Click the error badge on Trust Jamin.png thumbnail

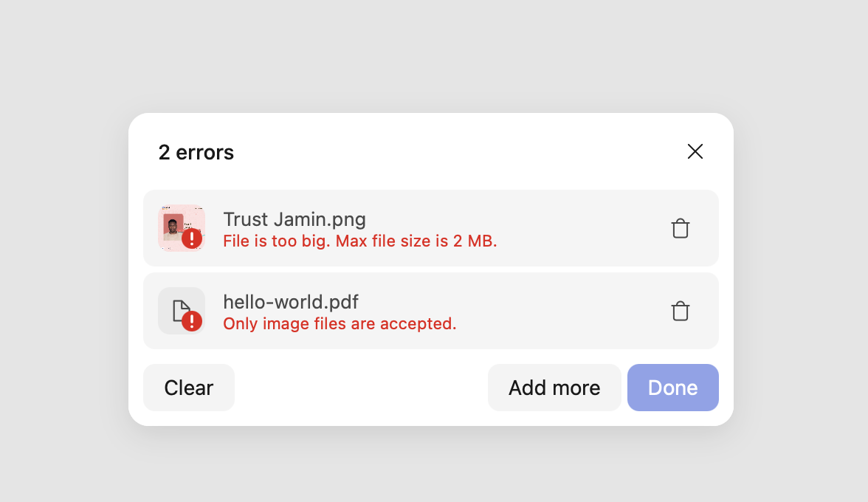(x=192, y=239)
